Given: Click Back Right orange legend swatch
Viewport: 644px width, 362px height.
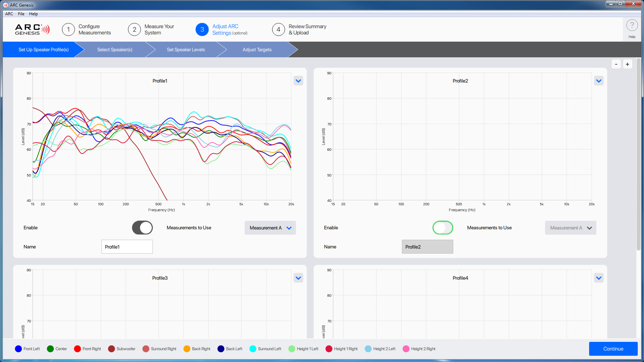Looking at the screenshot, I should coord(187,349).
